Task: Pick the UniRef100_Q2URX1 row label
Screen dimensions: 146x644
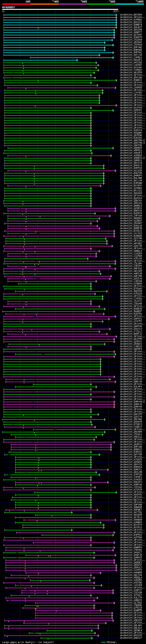Action: (131, 208)
